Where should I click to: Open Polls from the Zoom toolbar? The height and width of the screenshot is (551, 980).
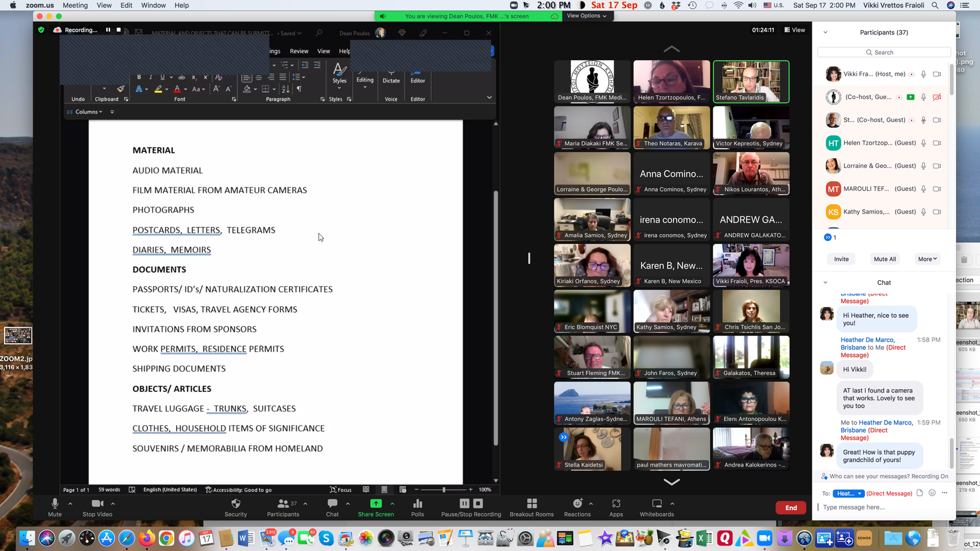(417, 504)
